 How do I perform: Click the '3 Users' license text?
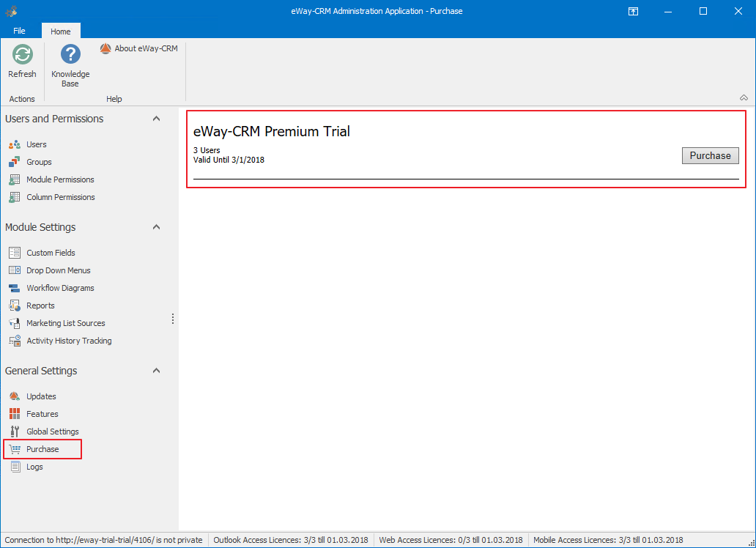tap(207, 150)
